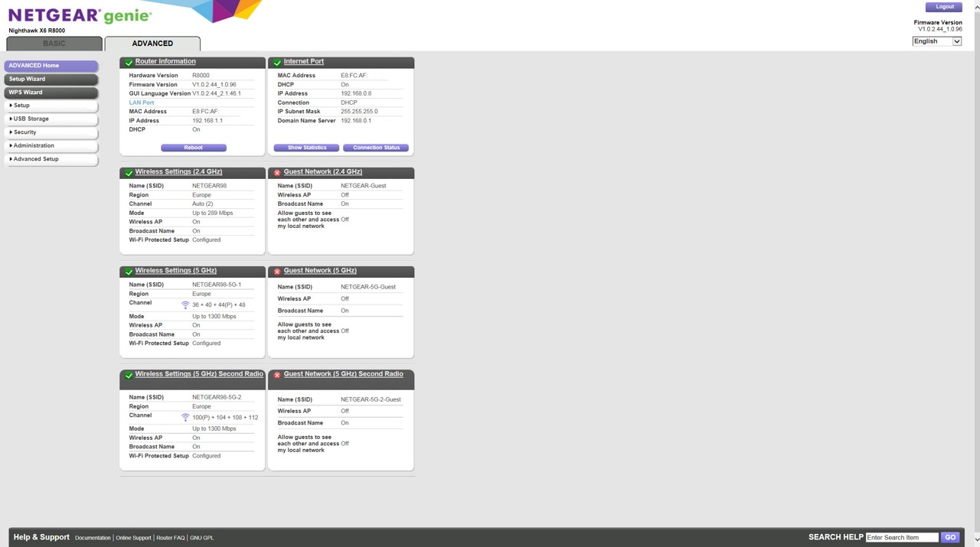This screenshot has height=547, width=980.
Task: Open Guest Network (2.4 GHz) link
Action: 323,171
